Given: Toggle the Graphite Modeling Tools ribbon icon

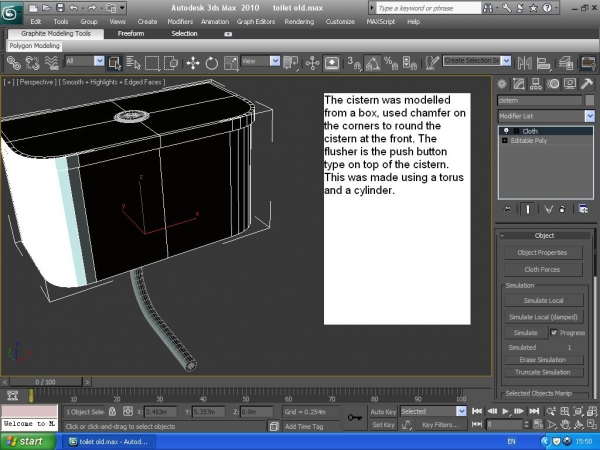Looking at the screenshot, I should pos(588,63).
